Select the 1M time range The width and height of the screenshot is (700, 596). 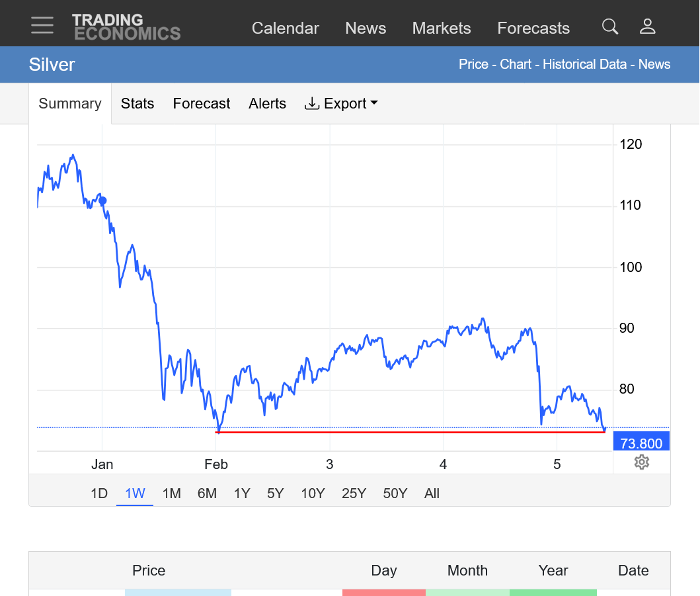pos(171,493)
